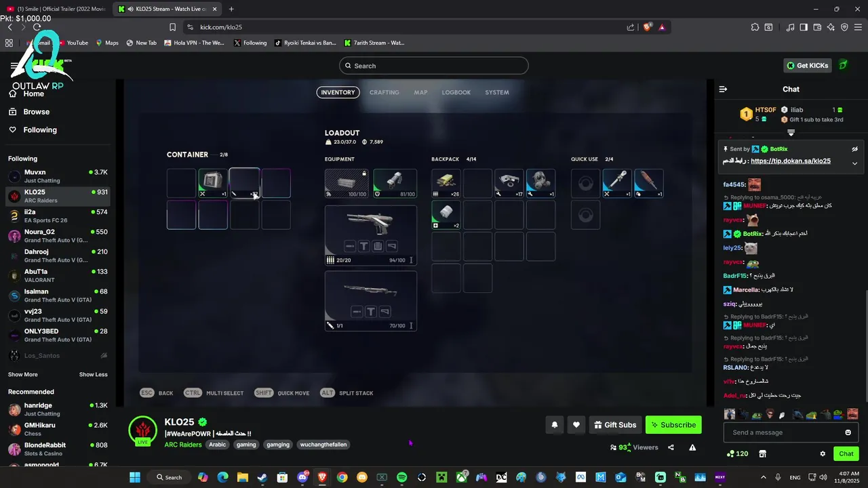Open Spotify from the taskbar
The height and width of the screenshot is (488, 868).
pyautogui.click(x=401, y=477)
